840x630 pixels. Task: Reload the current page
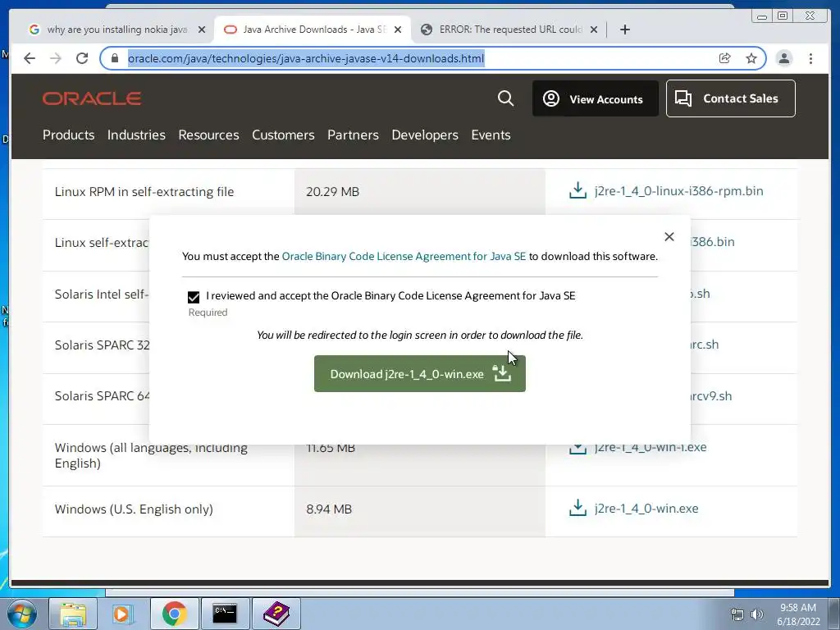tap(82, 58)
